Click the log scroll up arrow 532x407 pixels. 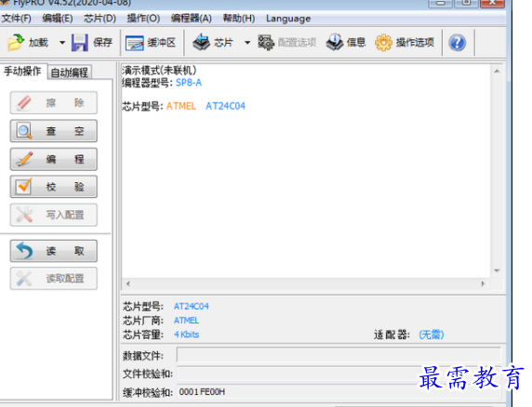pos(497,71)
